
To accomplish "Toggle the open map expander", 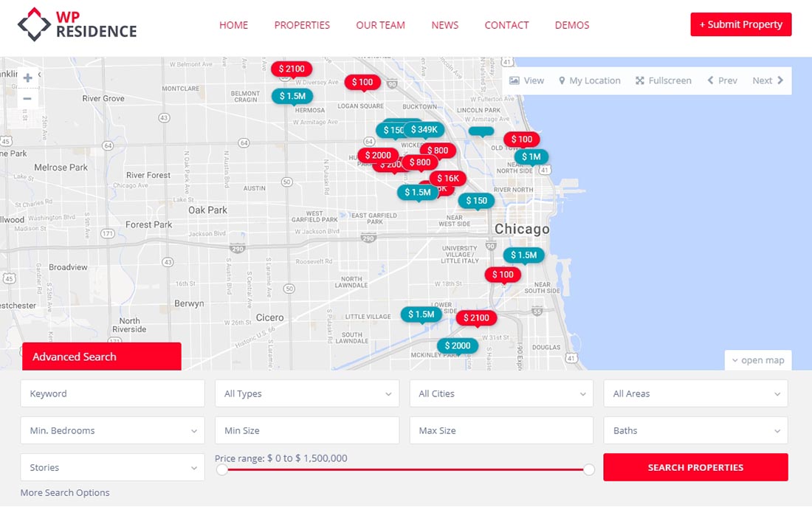I will click(758, 360).
